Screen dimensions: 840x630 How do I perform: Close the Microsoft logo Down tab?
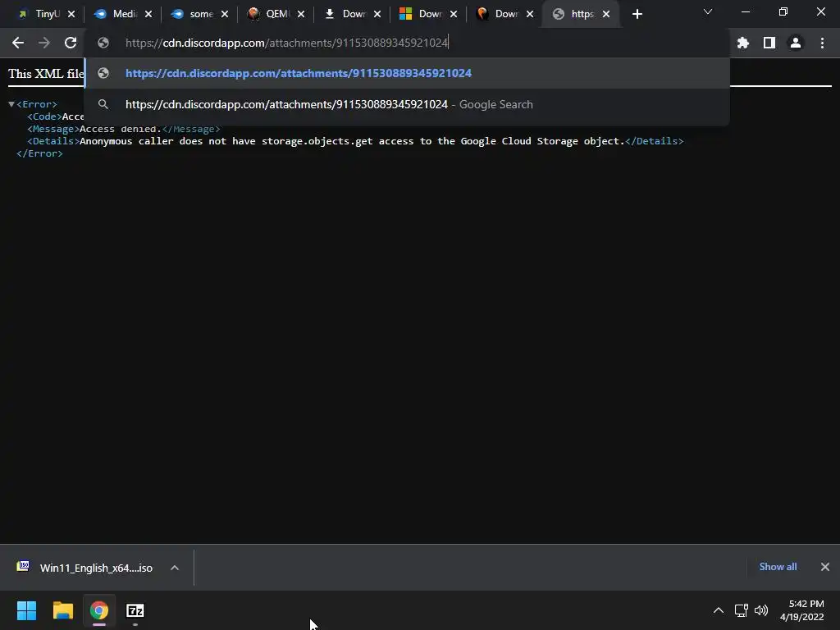click(x=454, y=15)
